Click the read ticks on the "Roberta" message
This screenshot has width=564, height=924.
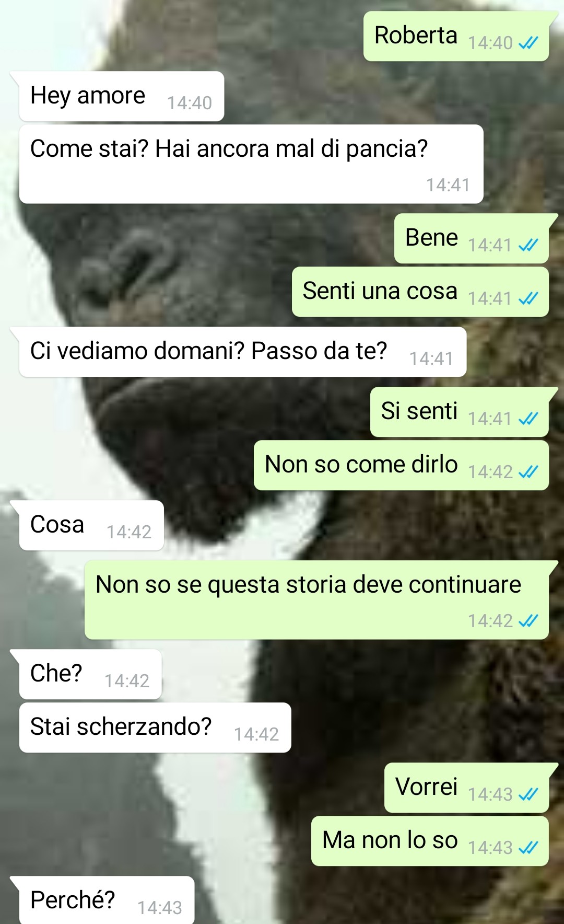point(528,43)
